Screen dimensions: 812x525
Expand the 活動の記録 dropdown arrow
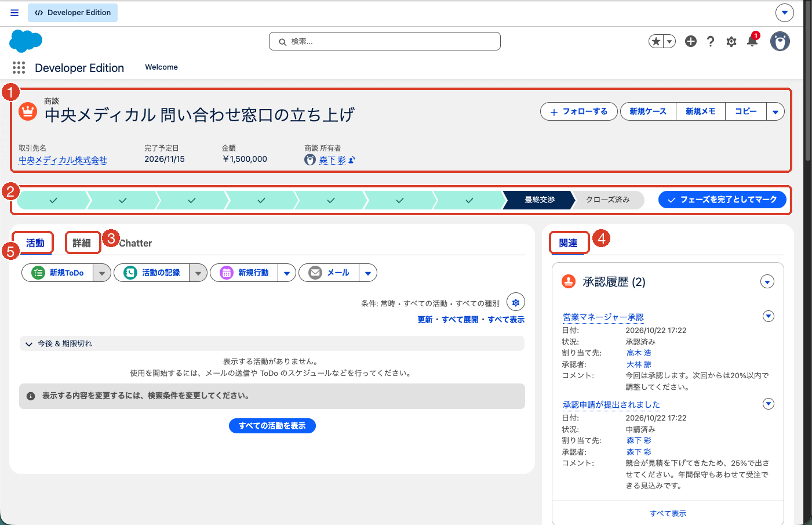click(198, 273)
